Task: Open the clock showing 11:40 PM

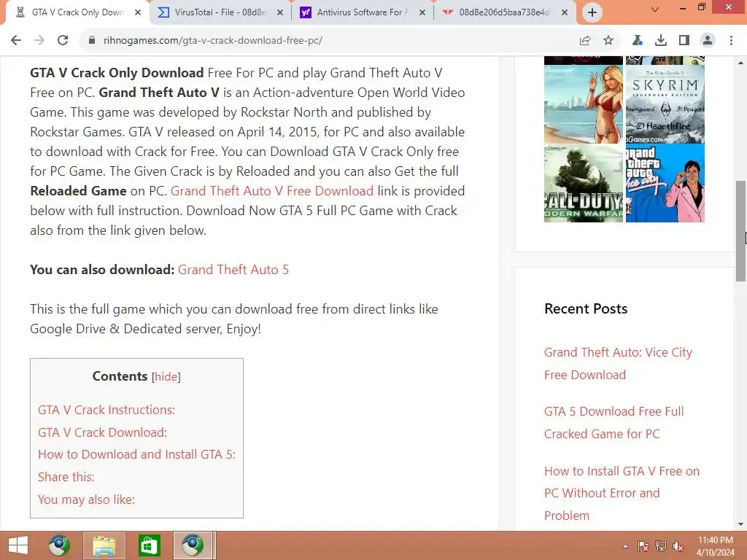Action: (x=716, y=546)
